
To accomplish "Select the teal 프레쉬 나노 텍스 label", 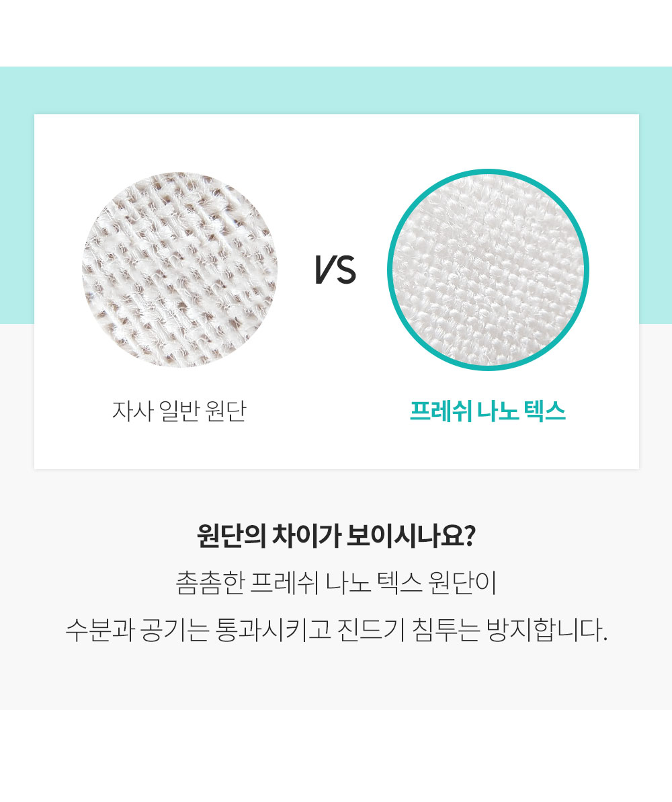I will coord(488,411).
